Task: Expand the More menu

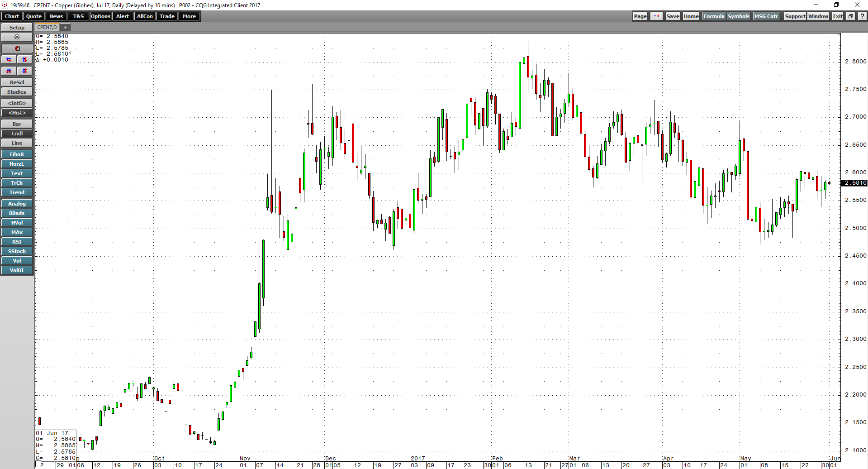Action: click(189, 16)
